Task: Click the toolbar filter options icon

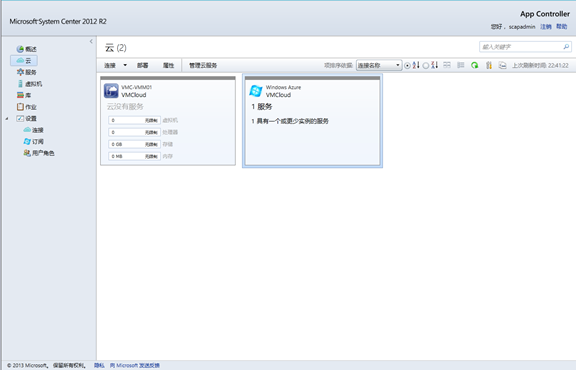Action: pos(489,65)
